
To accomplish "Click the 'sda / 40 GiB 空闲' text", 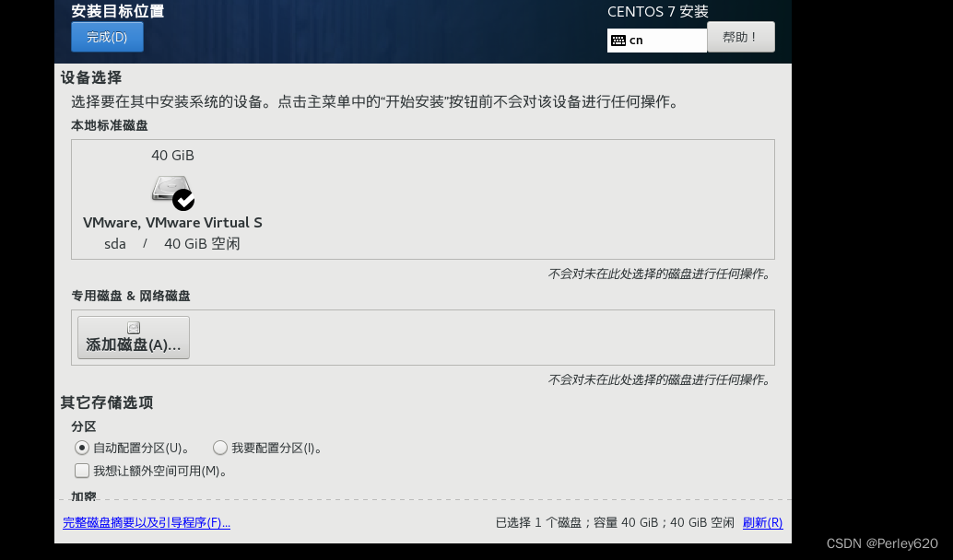I will (172, 243).
